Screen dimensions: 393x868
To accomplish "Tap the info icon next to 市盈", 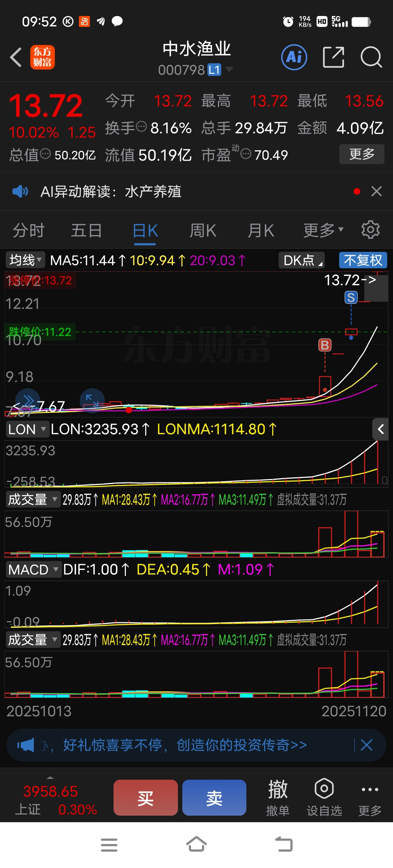I will click(246, 153).
